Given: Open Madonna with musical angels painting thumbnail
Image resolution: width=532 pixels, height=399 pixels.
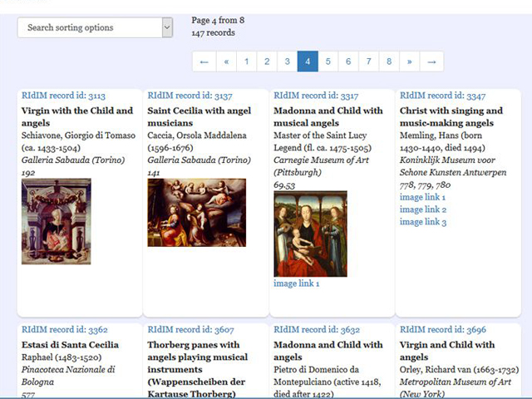Looking at the screenshot, I should coord(310,234).
